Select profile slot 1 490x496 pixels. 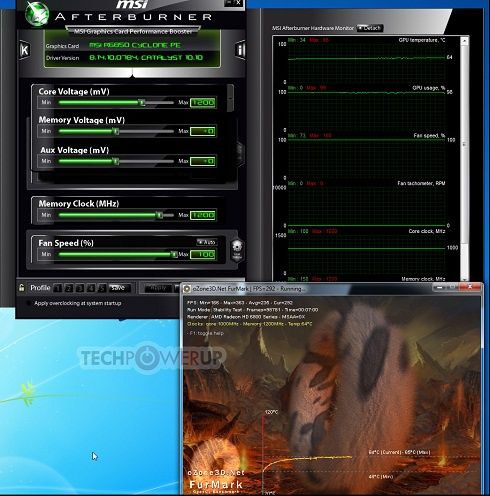click(58, 288)
